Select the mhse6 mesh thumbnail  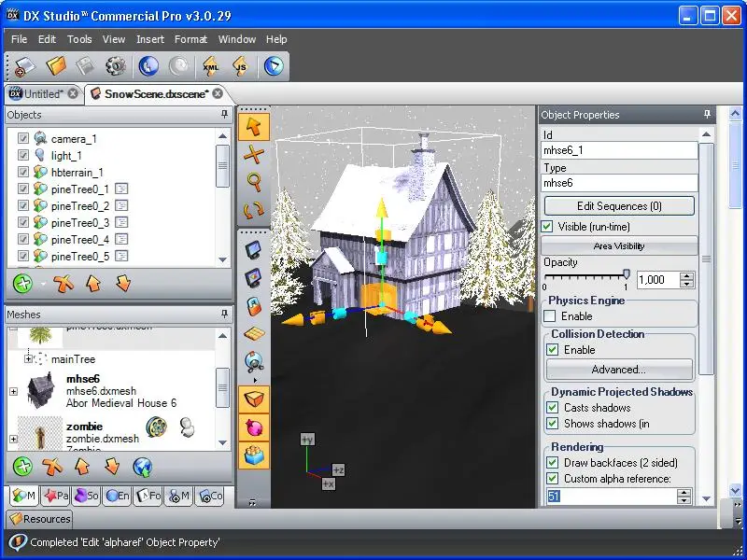pyautogui.click(x=40, y=390)
